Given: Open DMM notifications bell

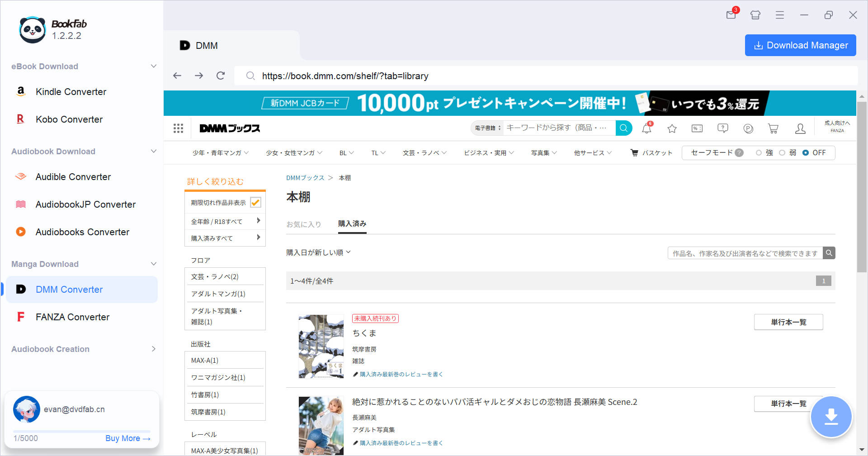Looking at the screenshot, I should [x=646, y=128].
